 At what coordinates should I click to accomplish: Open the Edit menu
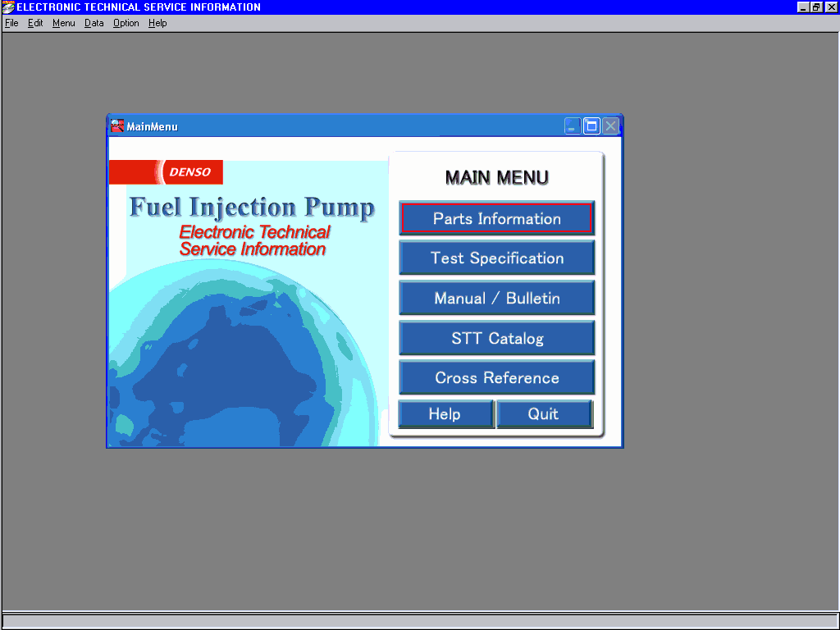(35, 23)
